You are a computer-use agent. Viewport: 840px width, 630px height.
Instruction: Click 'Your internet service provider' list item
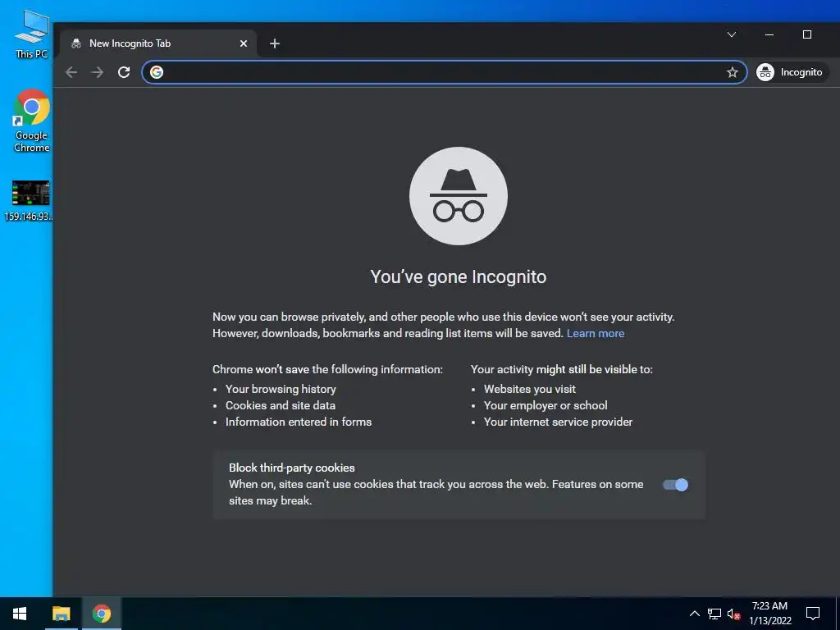click(558, 422)
